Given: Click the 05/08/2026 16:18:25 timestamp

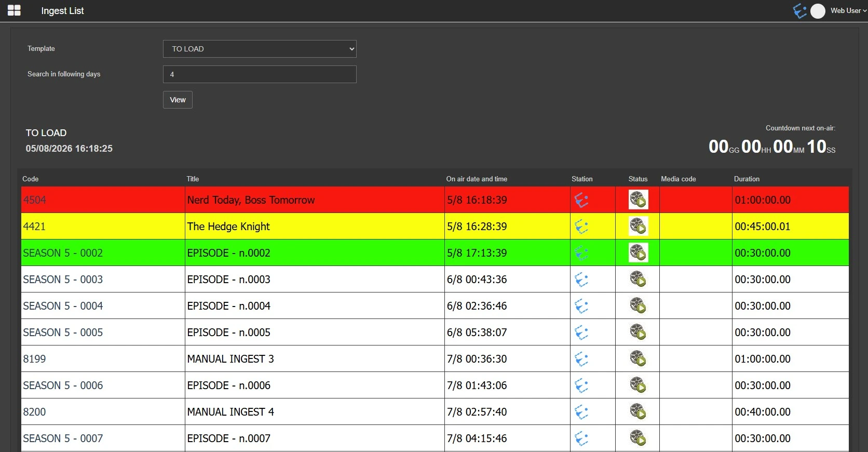Looking at the screenshot, I should pyautogui.click(x=69, y=149).
